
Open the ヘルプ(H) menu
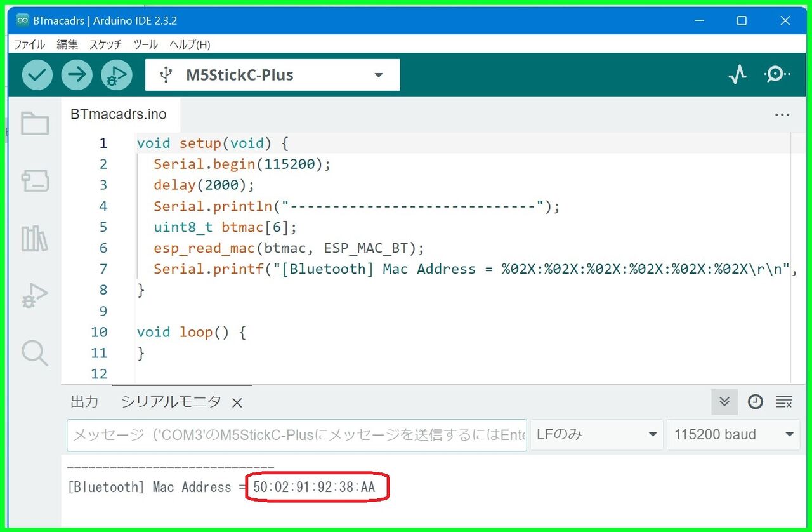click(x=190, y=44)
